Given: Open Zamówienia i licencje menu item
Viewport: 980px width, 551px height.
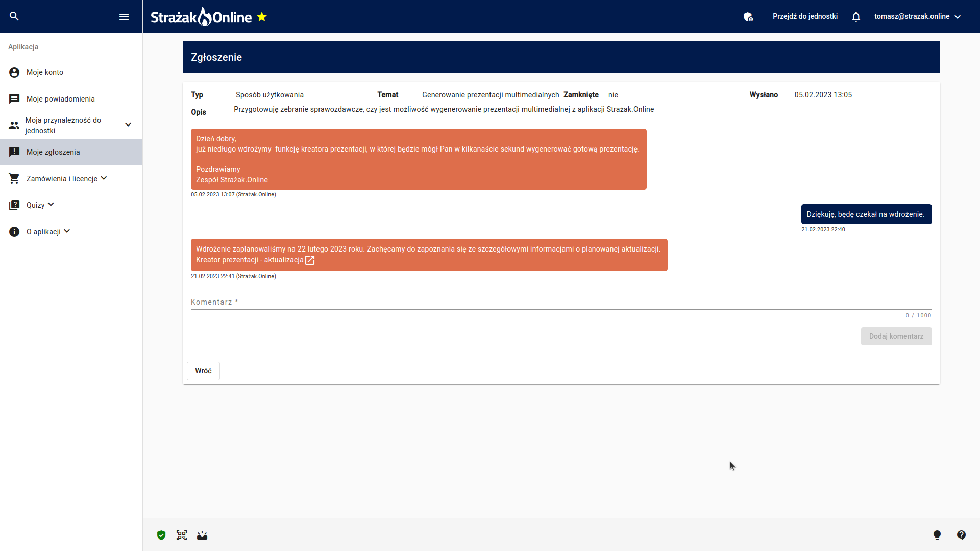Looking at the screenshot, I should coord(71,179).
